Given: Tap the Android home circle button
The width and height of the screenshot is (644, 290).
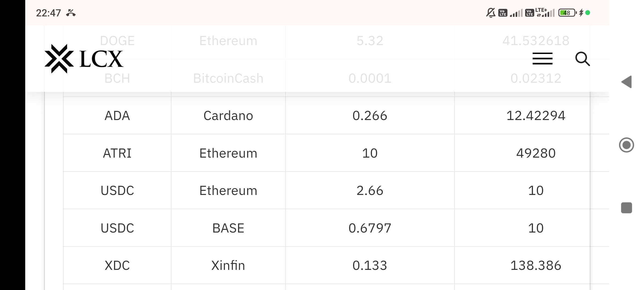Looking at the screenshot, I should [x=627, y=145].
